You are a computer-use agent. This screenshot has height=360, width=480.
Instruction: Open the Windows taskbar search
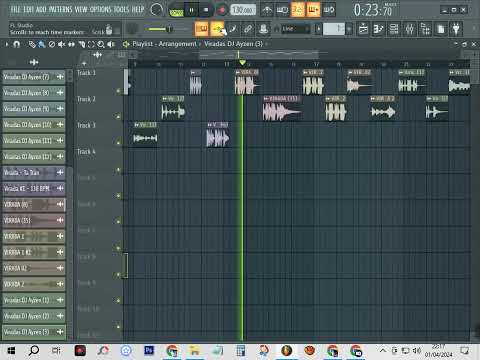point(34,351)
